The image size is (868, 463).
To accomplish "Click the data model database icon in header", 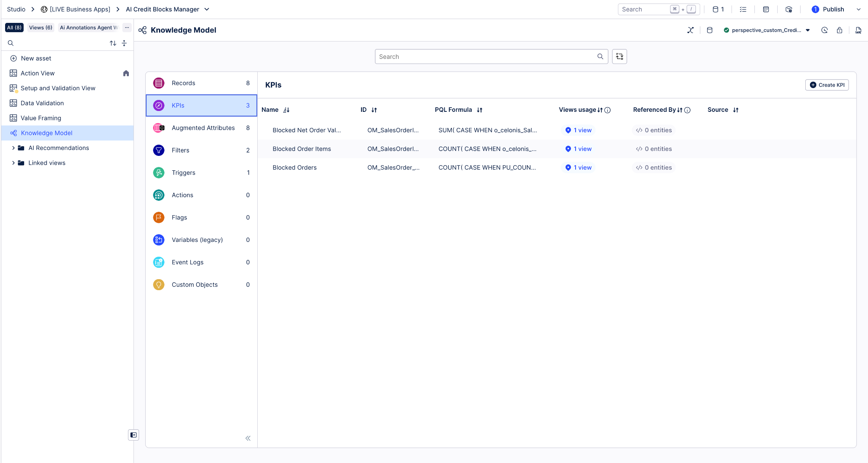I will 709,30.
